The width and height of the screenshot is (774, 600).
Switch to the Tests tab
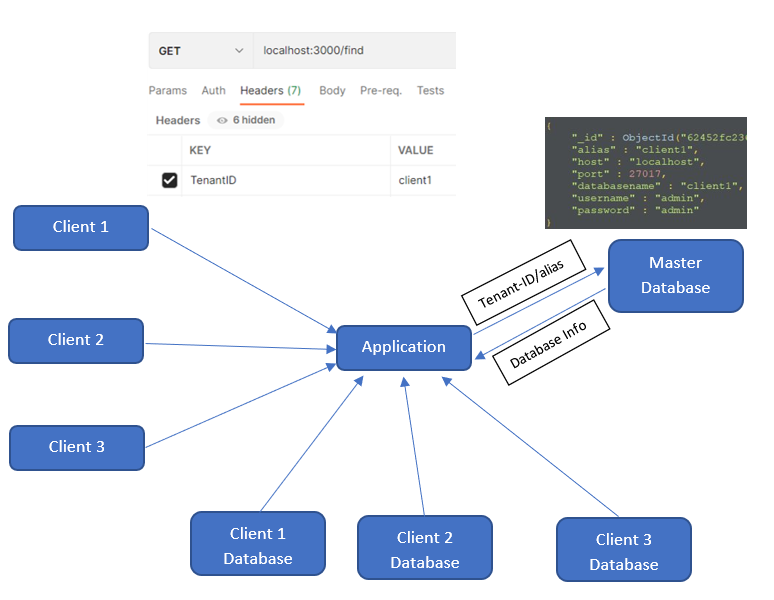point(430,91)
